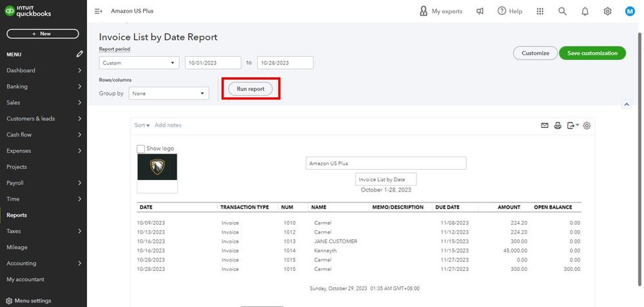Click the 300.00 open balance value
The width and height of the screenshot is (644, 307).
571,269
